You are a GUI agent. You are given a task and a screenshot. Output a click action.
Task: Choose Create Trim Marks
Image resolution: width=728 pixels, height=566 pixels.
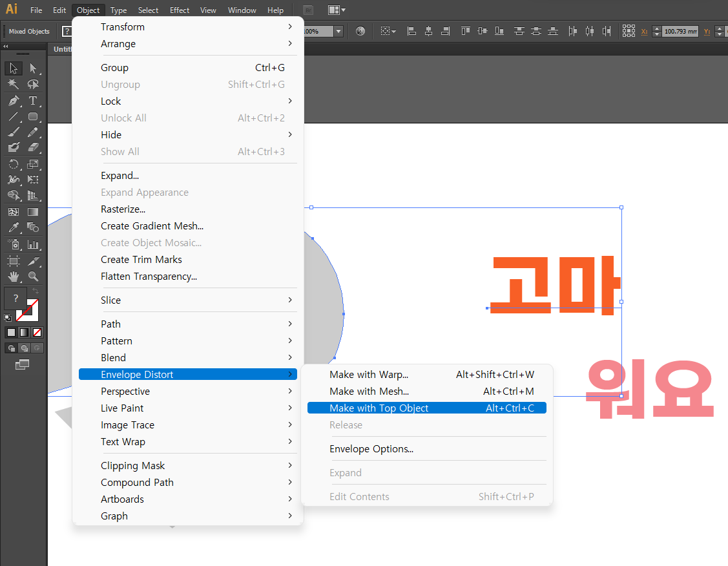point(187,260)
